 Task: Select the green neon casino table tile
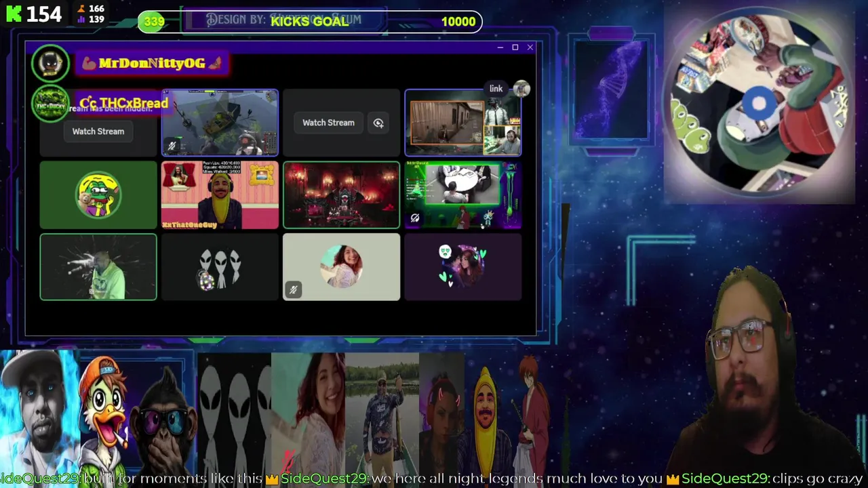463,195
